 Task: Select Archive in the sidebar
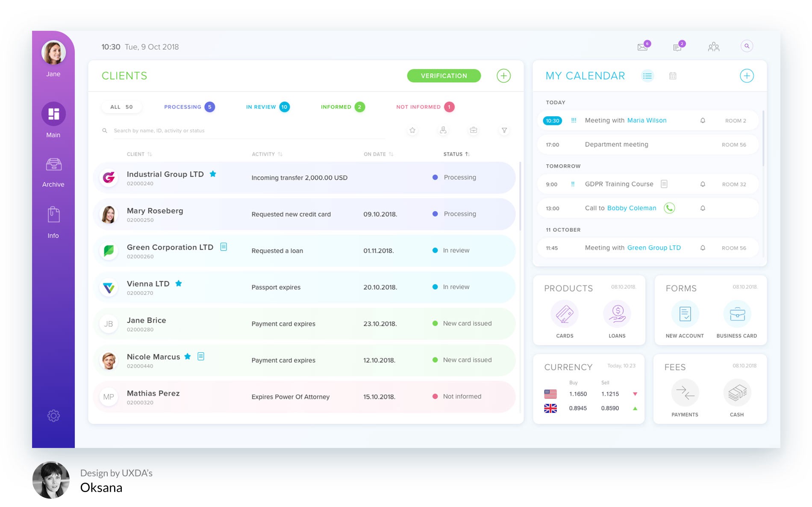[53, 170]
